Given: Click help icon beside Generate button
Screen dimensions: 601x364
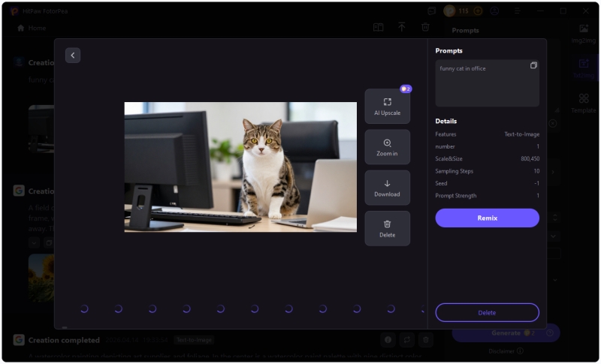Looking at the screenshot, I should (x=550, y=333).
